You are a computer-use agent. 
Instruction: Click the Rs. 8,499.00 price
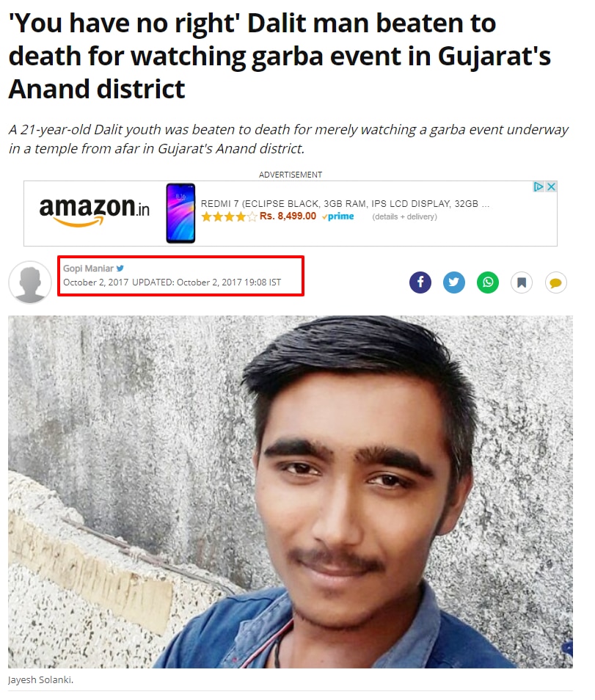click(288, 216)
